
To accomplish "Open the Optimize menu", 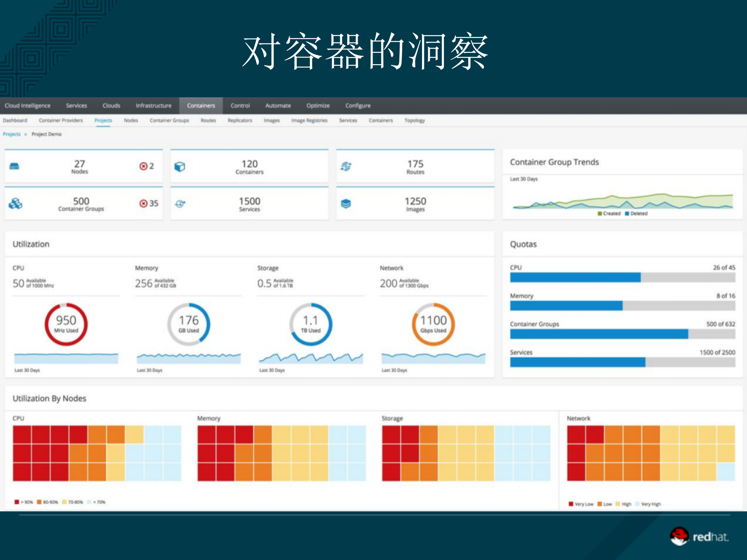I will 318,105.
